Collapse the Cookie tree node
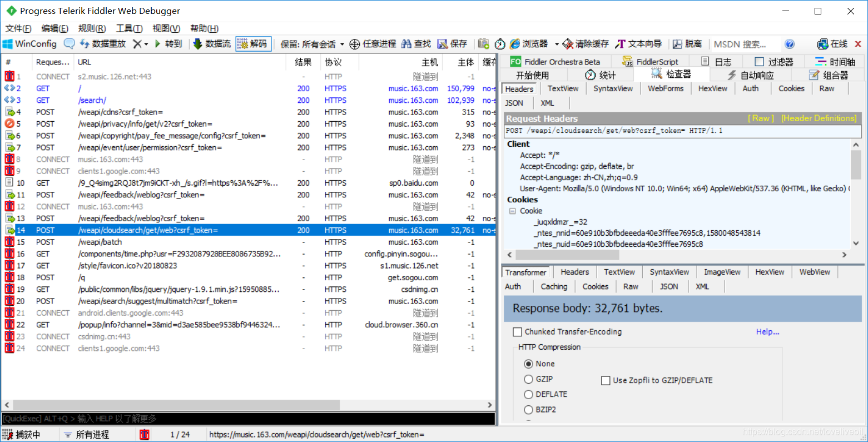868x442 pixels. click(513, 211)
